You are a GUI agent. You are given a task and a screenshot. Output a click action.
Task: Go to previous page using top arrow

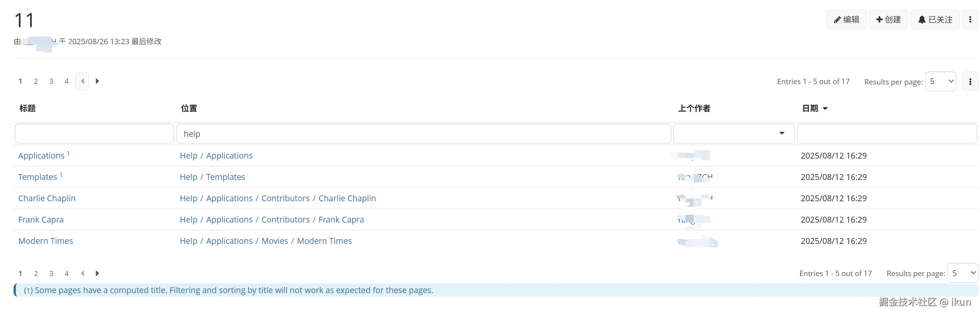click(82, 81)
